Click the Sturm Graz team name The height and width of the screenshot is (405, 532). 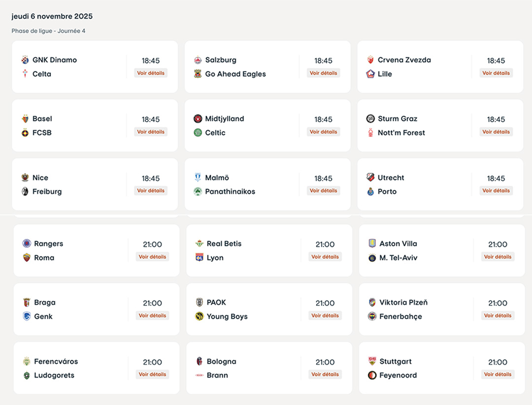[x=398, y=119]
